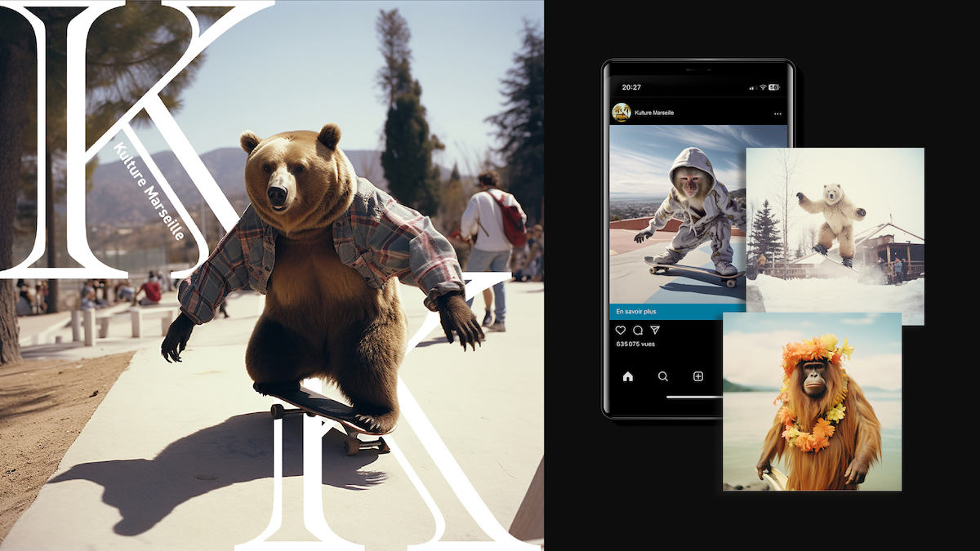Viewport: 980px width, 551px height.
Task: Open the orangutan with flower crown photo
Action: [x=813, y=402]
